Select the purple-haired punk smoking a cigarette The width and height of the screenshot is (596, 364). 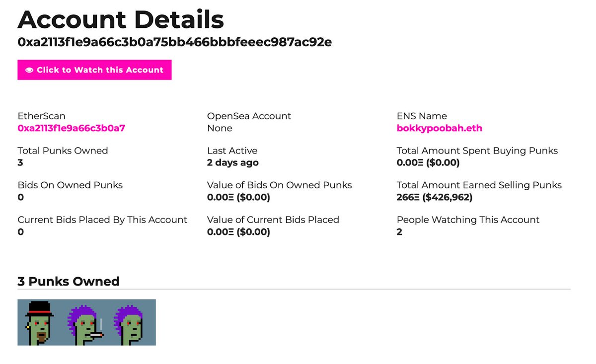(86, 322)
